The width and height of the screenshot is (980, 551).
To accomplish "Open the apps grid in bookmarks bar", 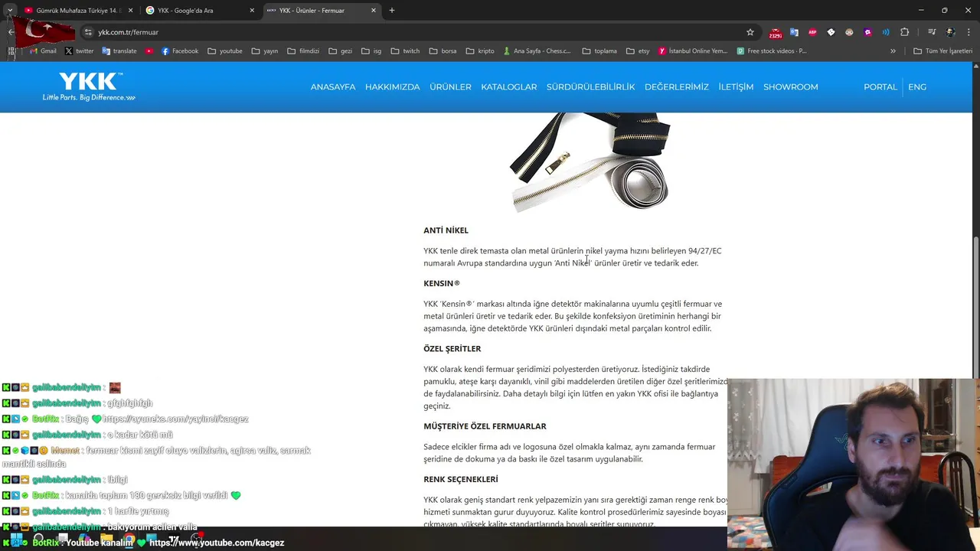I will [11, 51].
